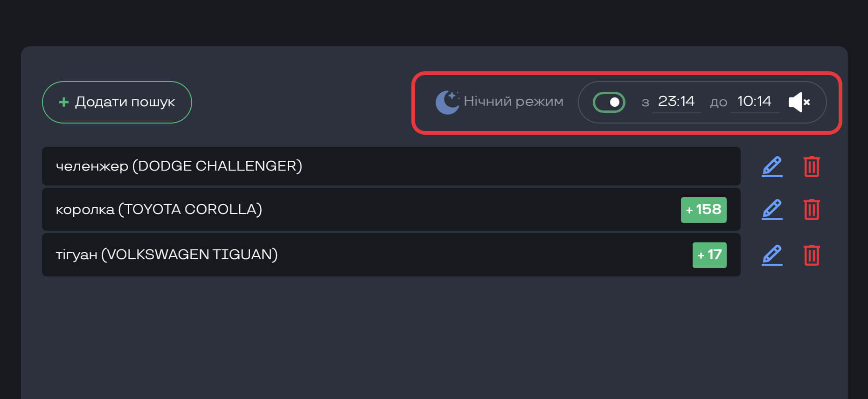Click the +158 new results badge

tap(703, 210)
